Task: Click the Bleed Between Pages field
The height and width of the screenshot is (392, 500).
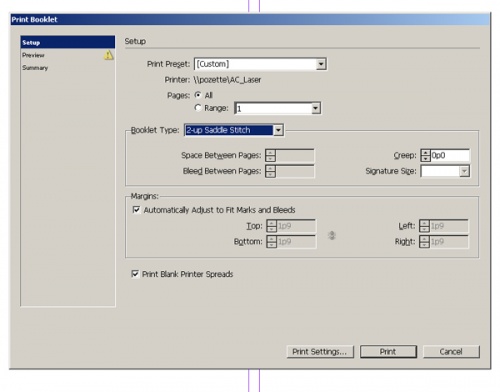Action: click(295, 171)
